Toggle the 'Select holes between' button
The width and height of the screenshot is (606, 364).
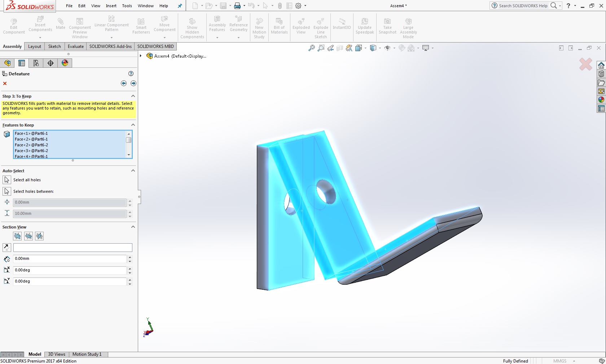pos(7,191)
